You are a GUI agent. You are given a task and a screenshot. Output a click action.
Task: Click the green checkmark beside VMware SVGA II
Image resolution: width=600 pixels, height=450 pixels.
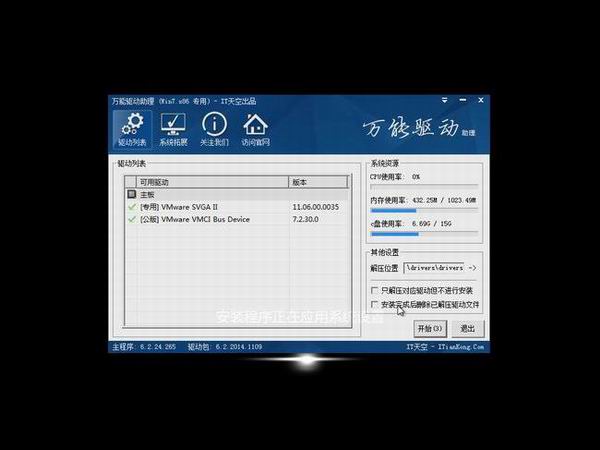(132, 206)
